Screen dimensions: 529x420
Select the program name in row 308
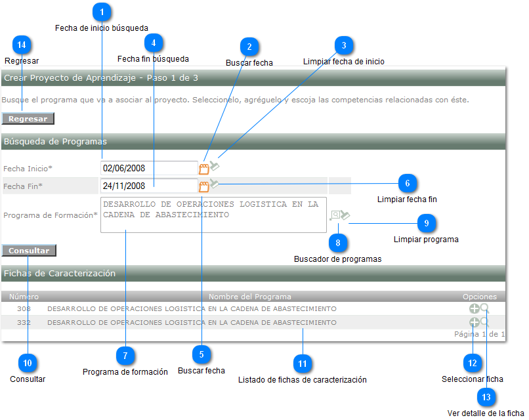coord(192,308)
